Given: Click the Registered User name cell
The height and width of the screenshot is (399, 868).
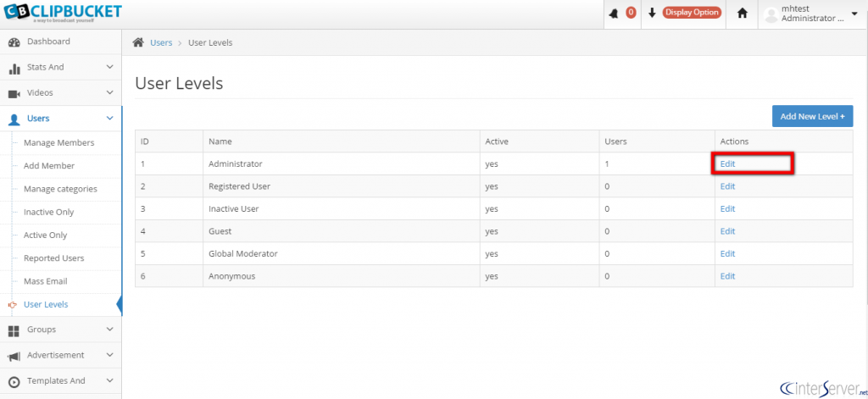Looking at the screenshot, I should tap(341, 186).
